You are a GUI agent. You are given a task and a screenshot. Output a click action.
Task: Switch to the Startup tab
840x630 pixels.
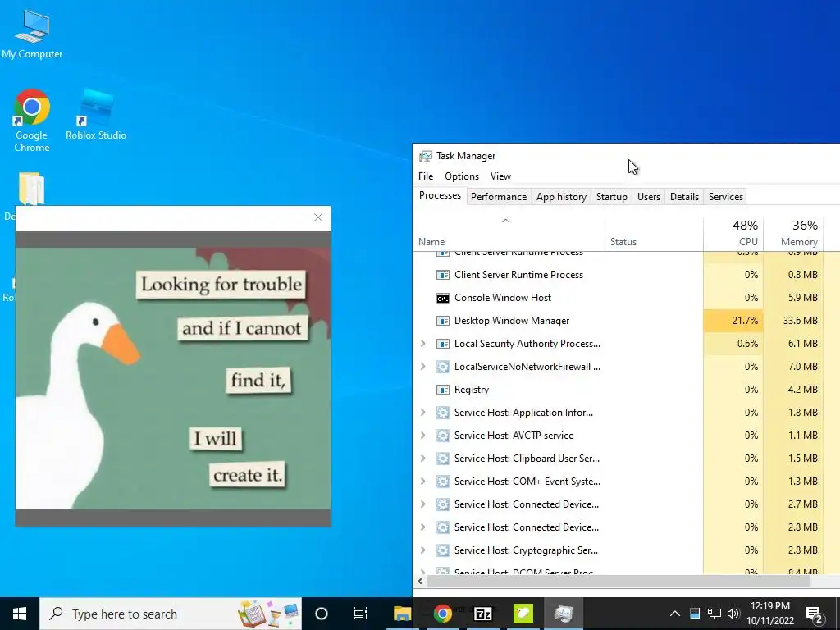click(x=612, y=197)
